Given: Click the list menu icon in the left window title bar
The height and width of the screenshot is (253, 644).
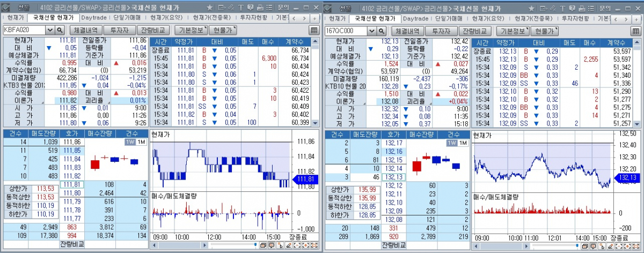Looking at the screenshot, I should [269, 8].
